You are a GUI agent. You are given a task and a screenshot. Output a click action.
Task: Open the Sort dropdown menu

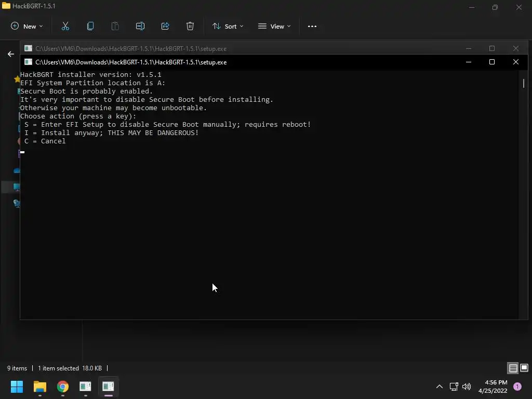coord(228,26)
